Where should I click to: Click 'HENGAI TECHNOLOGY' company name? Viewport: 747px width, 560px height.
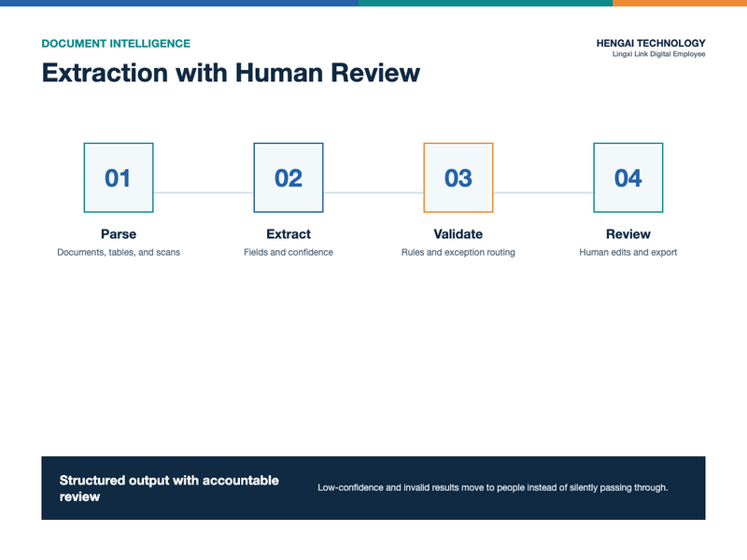click(651, 43)
